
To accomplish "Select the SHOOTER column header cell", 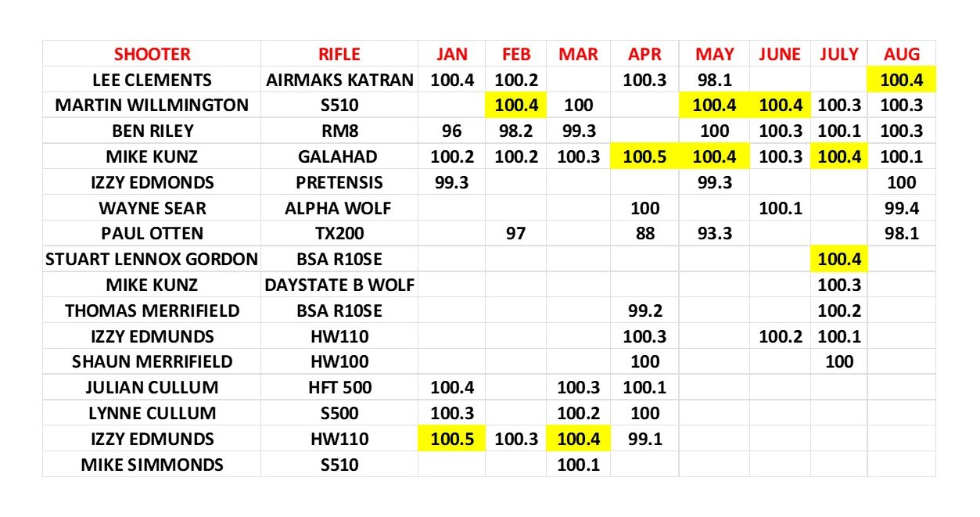I will [x=152, y=54].
